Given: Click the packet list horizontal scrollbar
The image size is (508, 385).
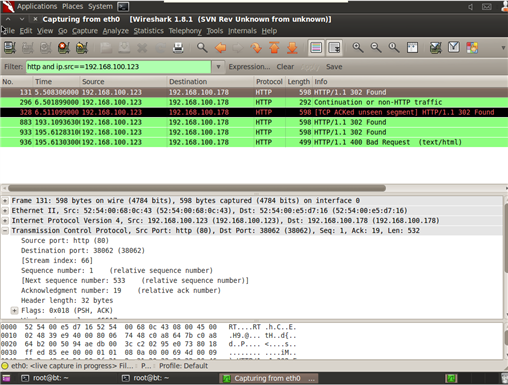Looking at the screenshot, I should pyautogui.click(x=197, y=188).
